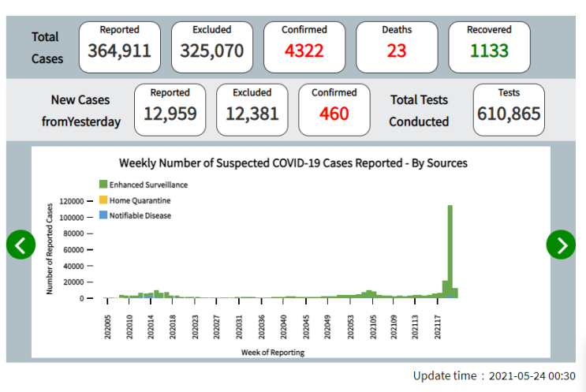Click the 120000 y-axis value
The height and width of the screenshot is (392, 586).
pos(72,201)
